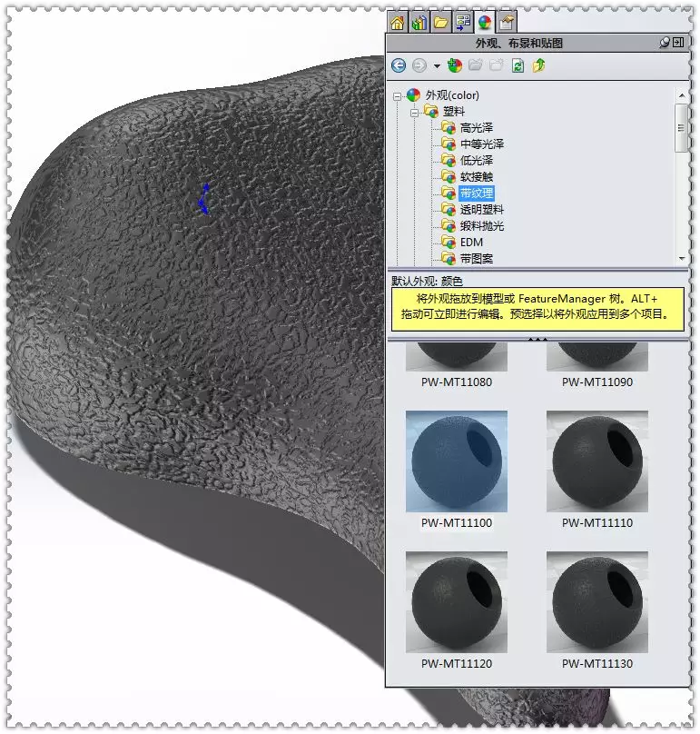Select the blue PW-MT11100 appearance thumbnail
Image resolution: width=700 pixels, height=734 pixels.
[456, 461]
